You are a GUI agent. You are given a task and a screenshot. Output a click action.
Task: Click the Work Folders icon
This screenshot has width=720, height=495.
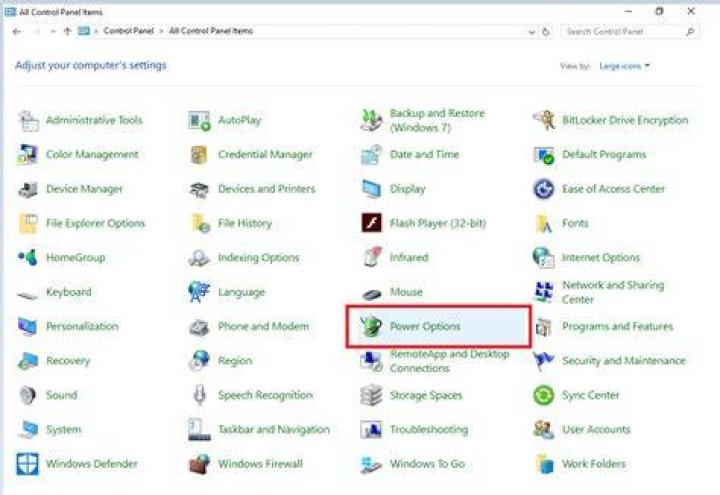[x=545, y=464]
